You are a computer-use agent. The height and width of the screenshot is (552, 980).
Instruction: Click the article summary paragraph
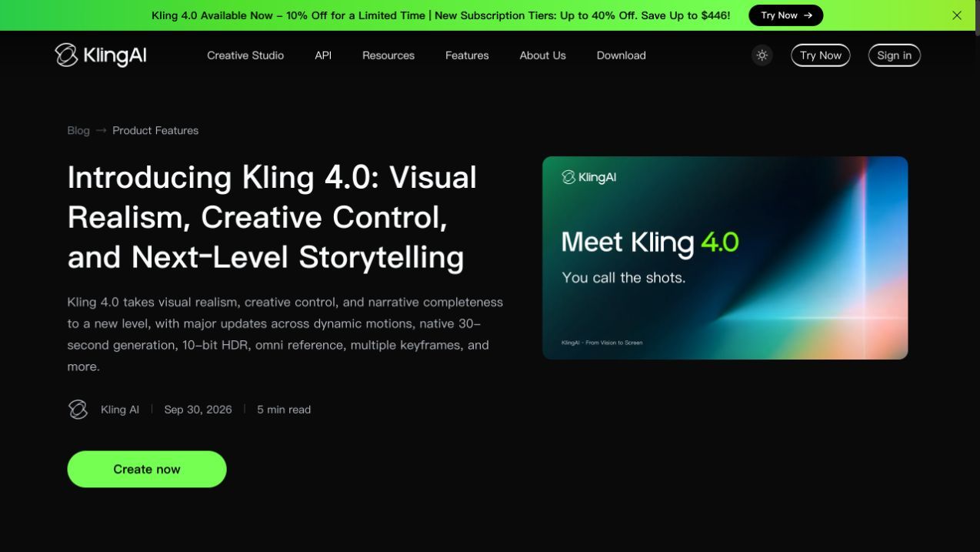[x=285, y=334]
